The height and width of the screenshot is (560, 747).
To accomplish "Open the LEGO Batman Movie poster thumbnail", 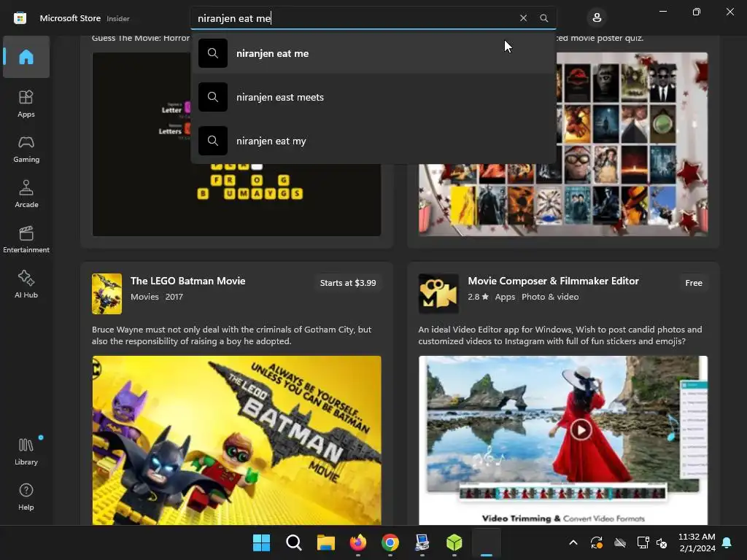I will coord(107,294).
